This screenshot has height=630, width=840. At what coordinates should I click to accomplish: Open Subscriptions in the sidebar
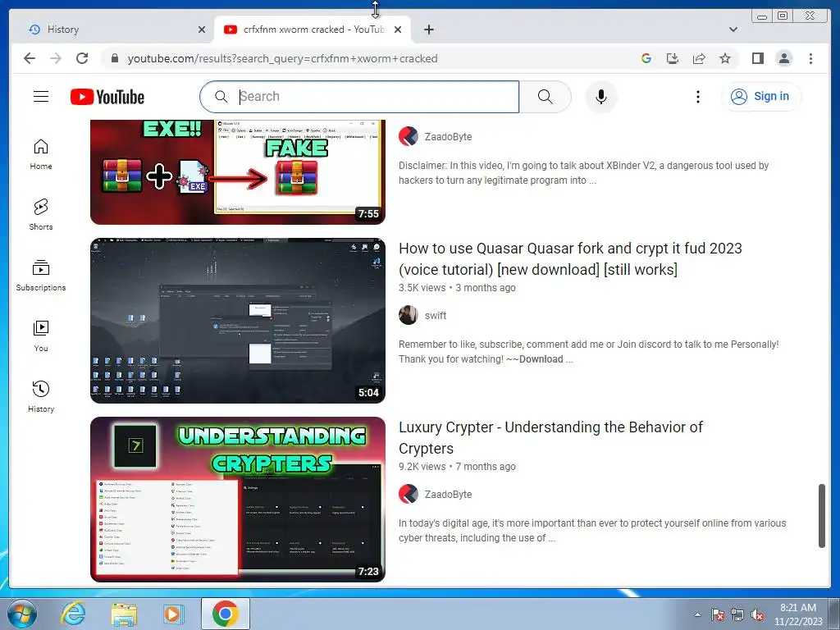tap(41, 276)
